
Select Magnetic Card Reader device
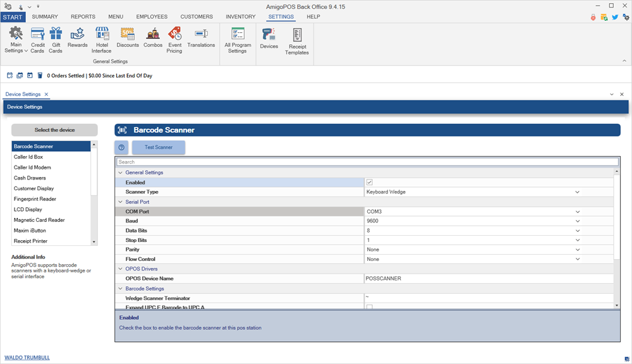click(51, 220)
